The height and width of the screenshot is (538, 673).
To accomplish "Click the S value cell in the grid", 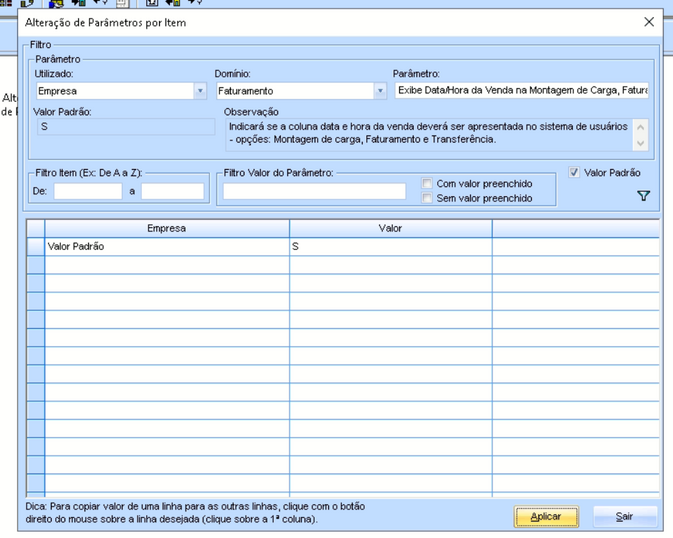I will tap(390, 246).
